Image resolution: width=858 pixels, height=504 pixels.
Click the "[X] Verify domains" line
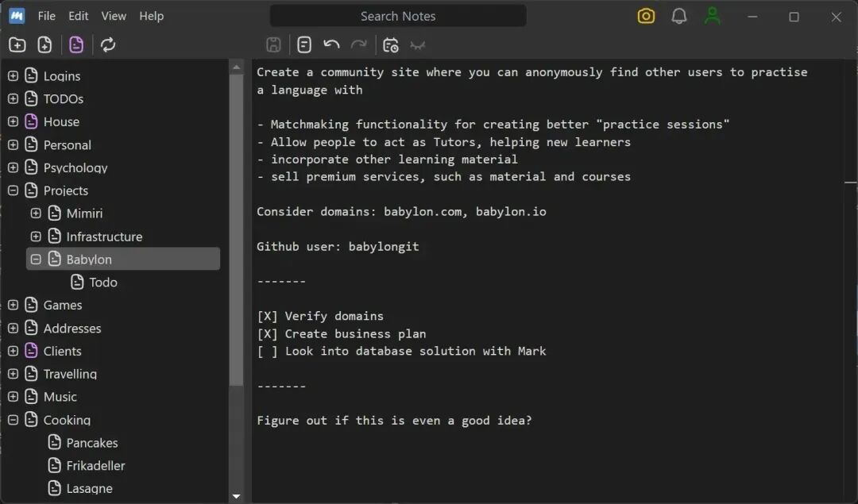320,316
